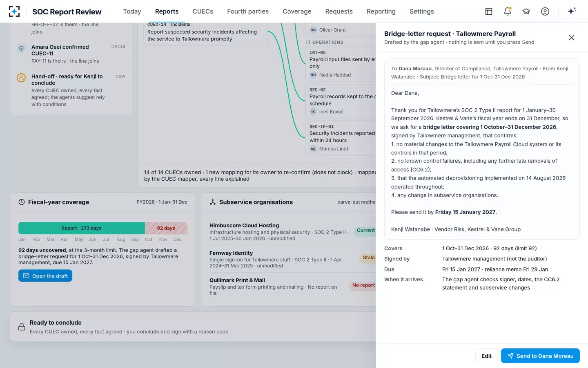Viewport: 588px width, 368px height.
Task: Select the Nimbuscore Cloud Hosting row
Action: [292, 231]
